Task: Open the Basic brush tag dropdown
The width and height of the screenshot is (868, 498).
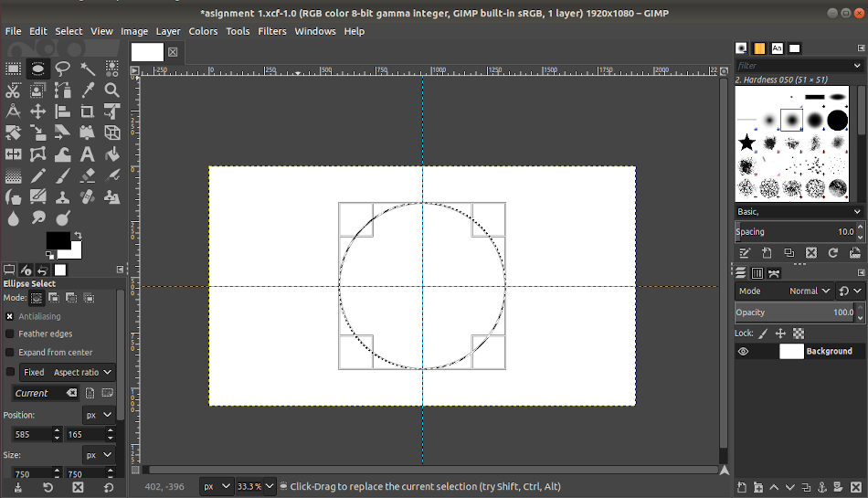Action: pyautogui.click(x=799, y=212)
